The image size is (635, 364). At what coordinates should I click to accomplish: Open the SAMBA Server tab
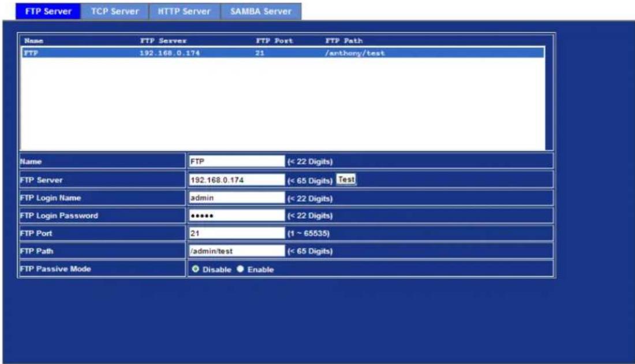coord(261,12)
